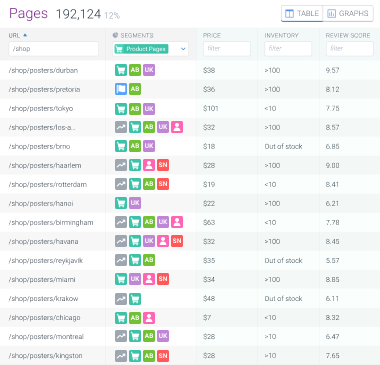This screenshot has height=365, width=380.
Task: Click the AB badge in the durban row
Action: (x=135, y=70)
